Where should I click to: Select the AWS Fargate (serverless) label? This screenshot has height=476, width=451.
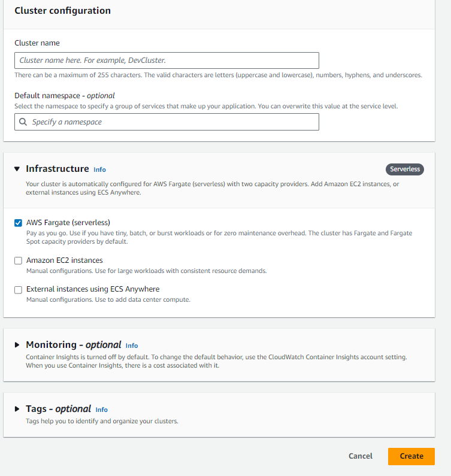[x=68, y=223]
